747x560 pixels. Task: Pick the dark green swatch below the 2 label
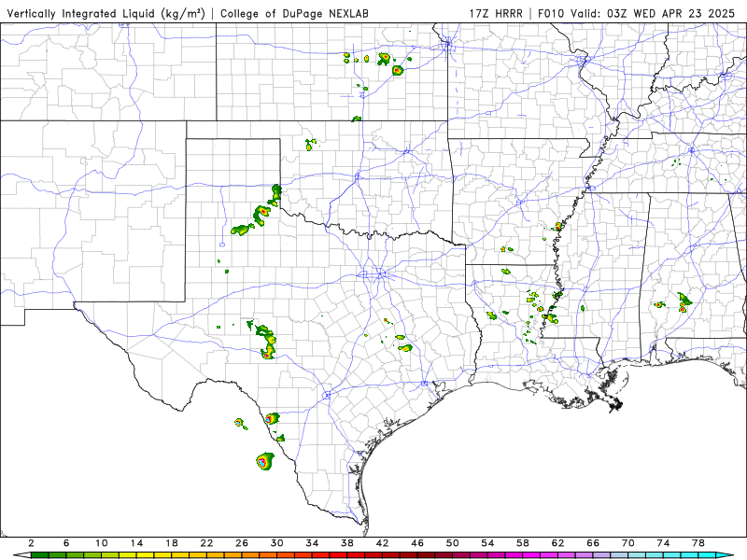[39, 555]
